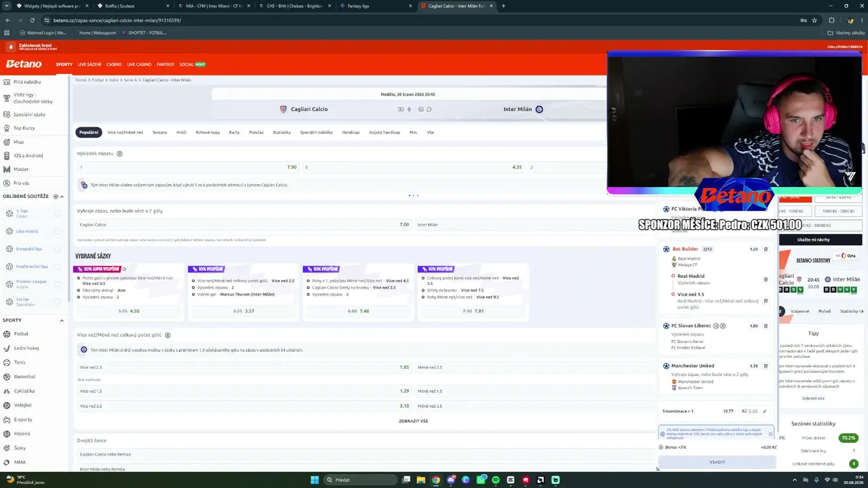The image size is (868, 488).
Task: Toggle the LaLiga checkbox
Action: (57, 301)
